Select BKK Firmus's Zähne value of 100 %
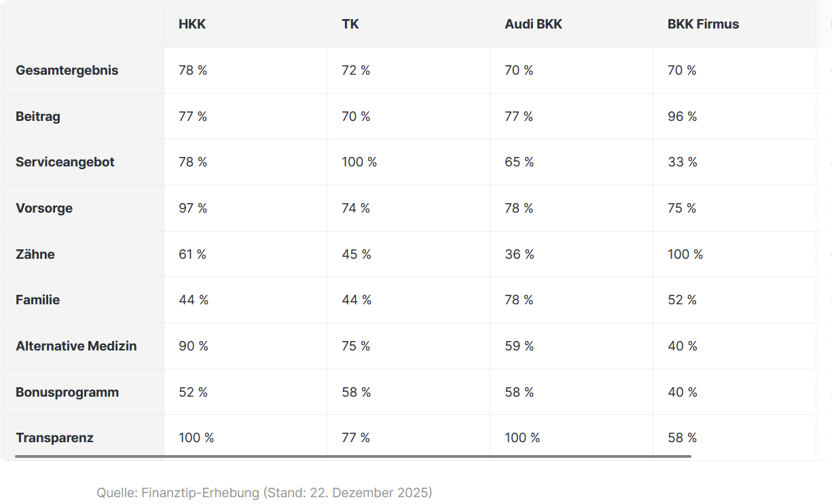Image resolution: width=832 pixels, height=504 pixels. 685,255
